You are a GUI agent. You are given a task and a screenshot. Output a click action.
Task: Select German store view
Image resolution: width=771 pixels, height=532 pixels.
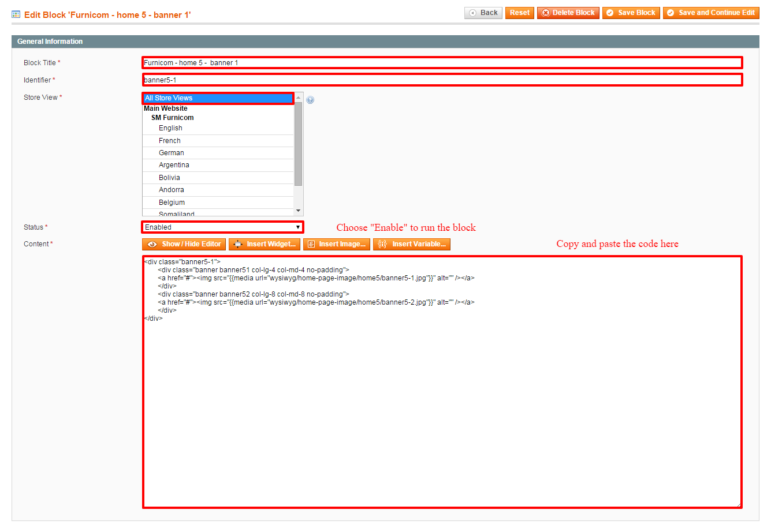coord(218,153)
